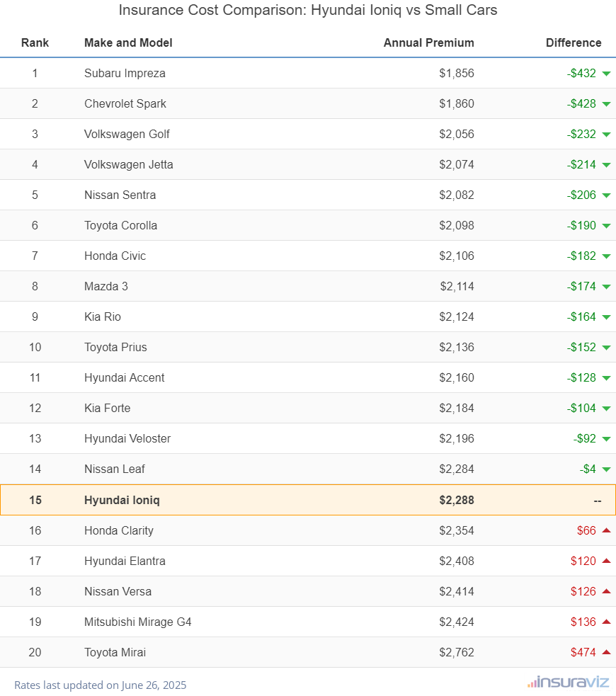Click the Insuraviz logo

coord(568,683)
